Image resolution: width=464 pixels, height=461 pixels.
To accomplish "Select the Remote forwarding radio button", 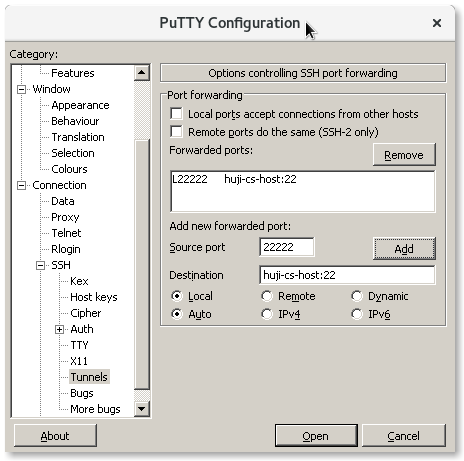I will click(267, 296).
